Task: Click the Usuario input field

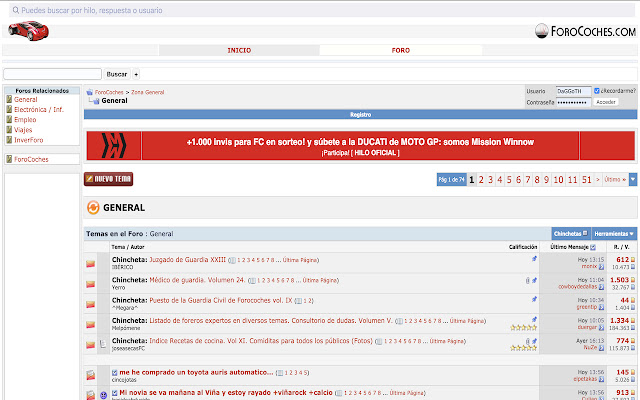Action: tap(573, 91)
